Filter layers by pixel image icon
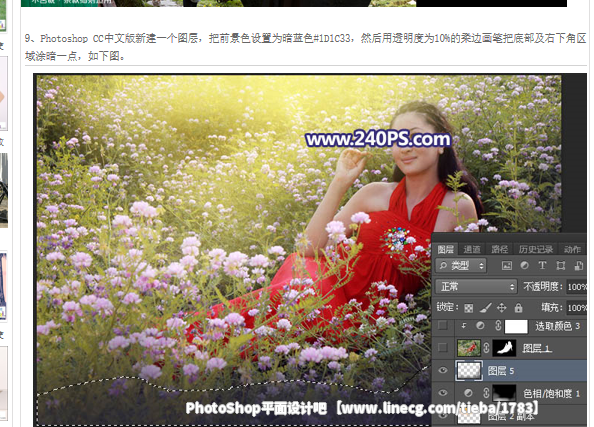This screenshot has height=427, width=594. 506,266
